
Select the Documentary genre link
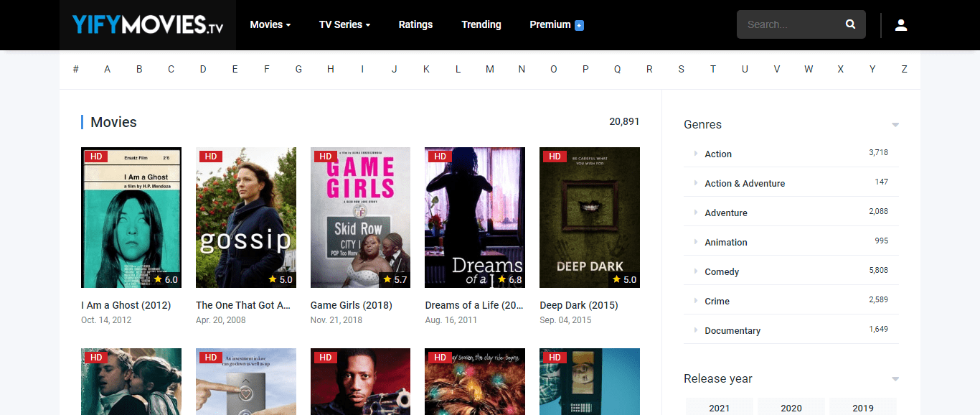coord(732,330)
